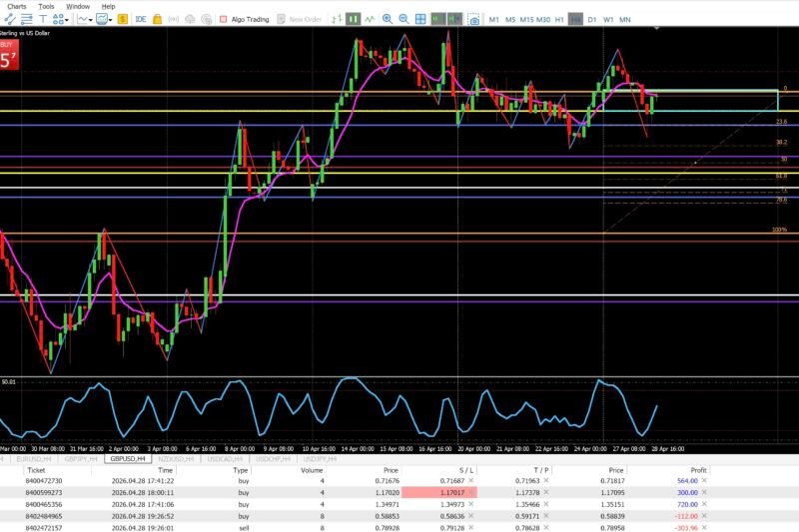Sort trades by Type column
The image size is (799, 532).
click(240, 470)
